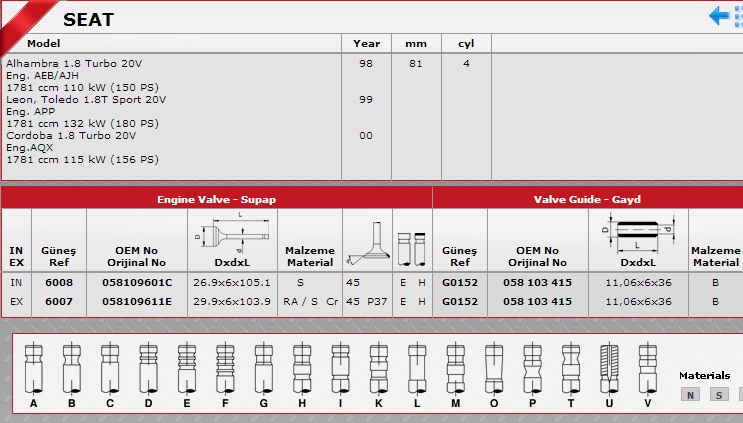The height and width of the screenshot is (423, 743).
Task: Select valve tip shape V icon
Action: [647, 369]
